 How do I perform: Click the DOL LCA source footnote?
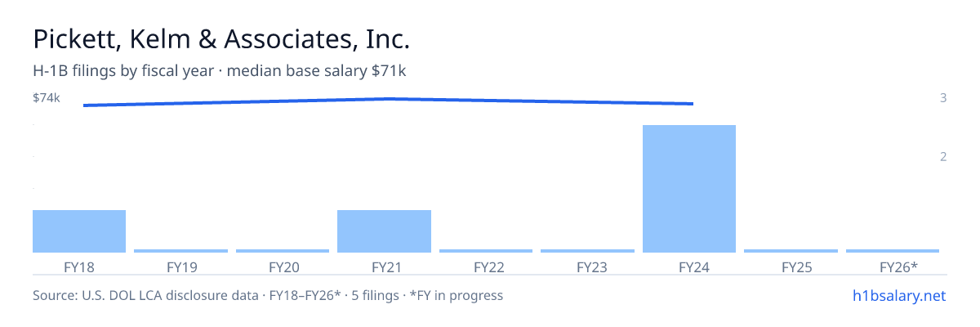[268, 295]
